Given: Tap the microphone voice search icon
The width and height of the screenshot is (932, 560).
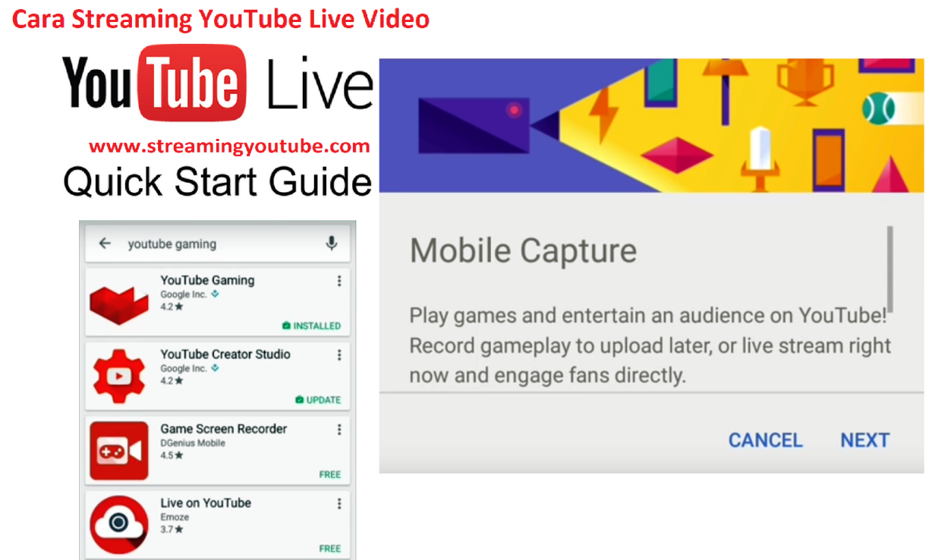Looking at the screenshot, I should tap(331, 244).
